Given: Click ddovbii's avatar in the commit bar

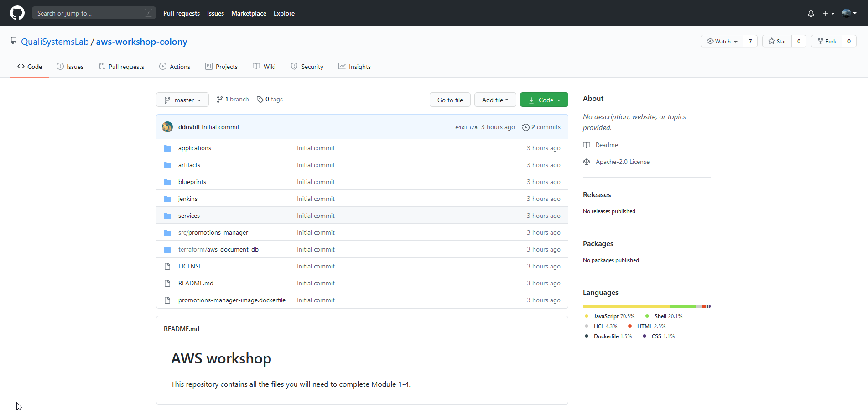Looking at the screenshot, I should pyautogui.click(x=167, y=127).
